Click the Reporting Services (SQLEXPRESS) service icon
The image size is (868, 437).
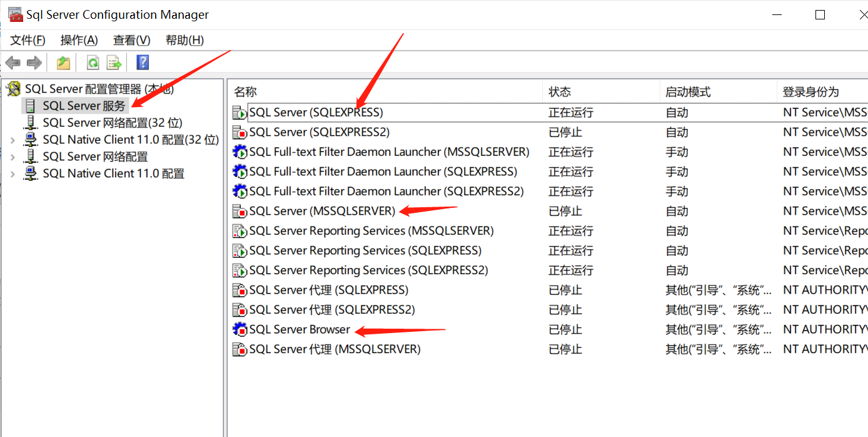(240, 251)
